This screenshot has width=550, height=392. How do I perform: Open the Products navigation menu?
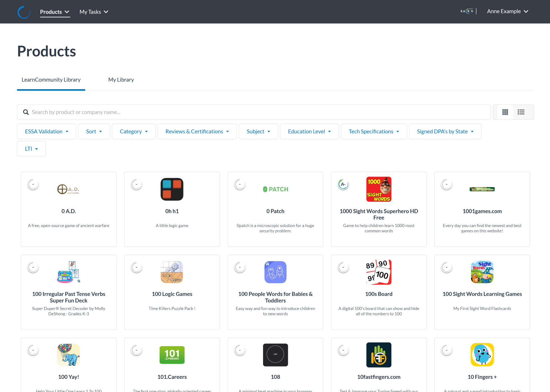pos(55,12)
